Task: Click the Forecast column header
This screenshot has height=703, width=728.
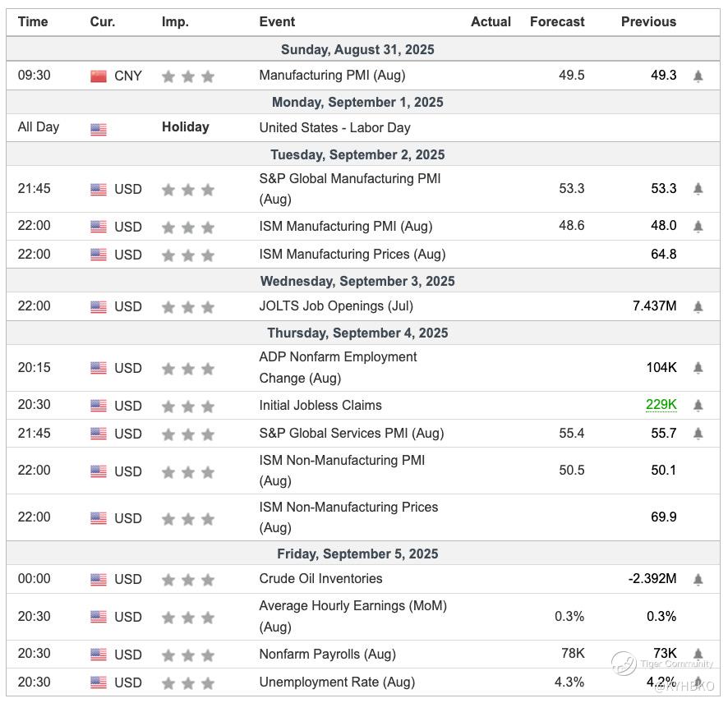Action: click(557, 22)
